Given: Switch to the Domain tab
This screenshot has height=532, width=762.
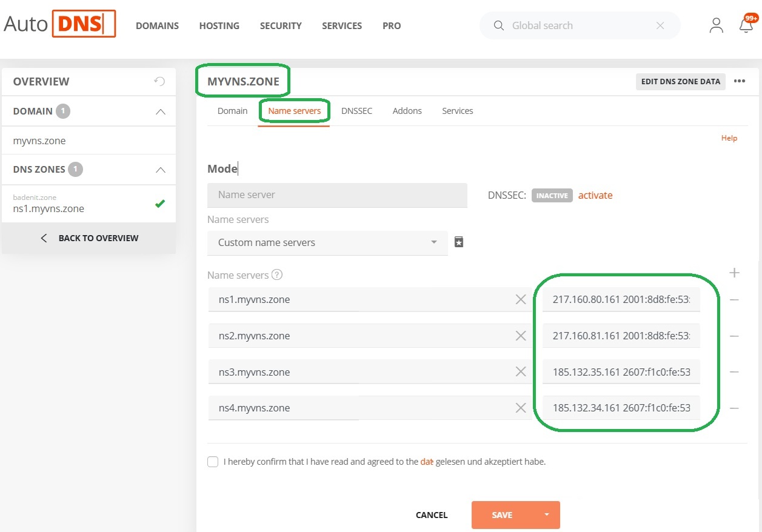Looking at the screenshot, I should (x=233, y=111).
